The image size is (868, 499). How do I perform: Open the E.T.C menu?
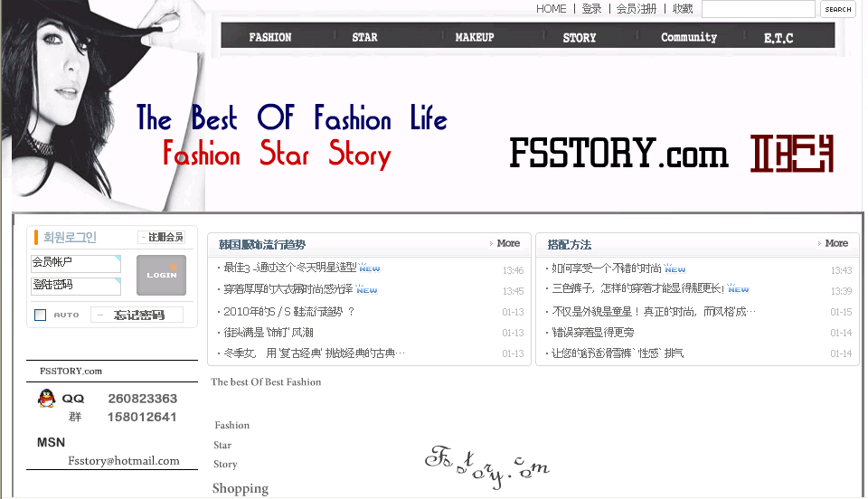pyautogui.click(x=778, y=38)
